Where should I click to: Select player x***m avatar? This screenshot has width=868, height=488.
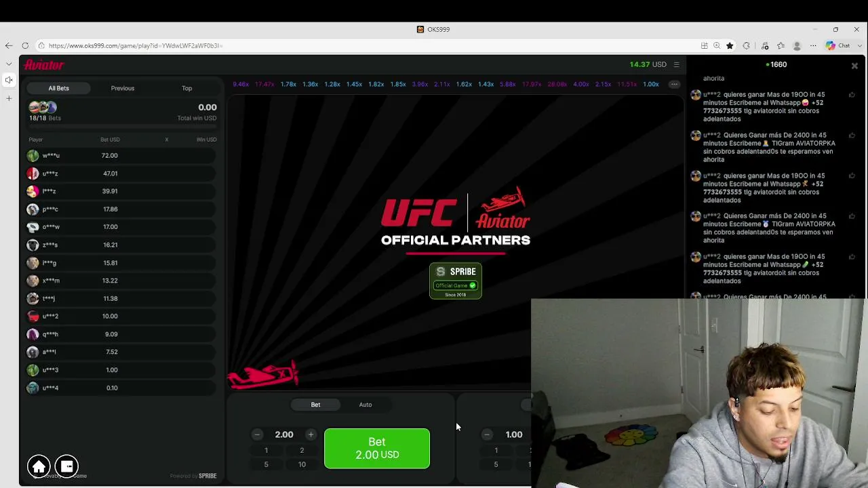[x=33, y=281]
